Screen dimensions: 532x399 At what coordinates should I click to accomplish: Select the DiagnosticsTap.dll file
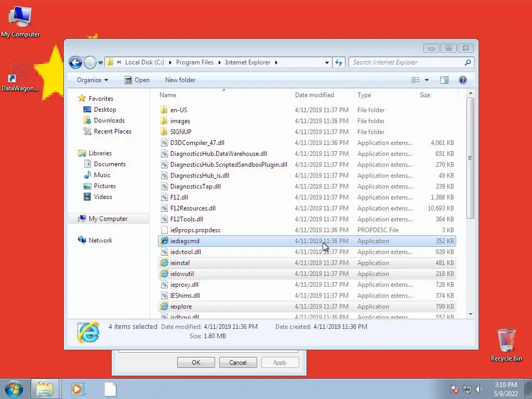click(307, 187)
